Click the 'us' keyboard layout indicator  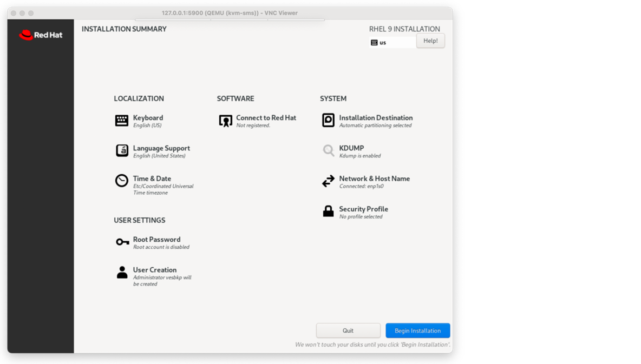pyautogui.click(x=379, y=42)
